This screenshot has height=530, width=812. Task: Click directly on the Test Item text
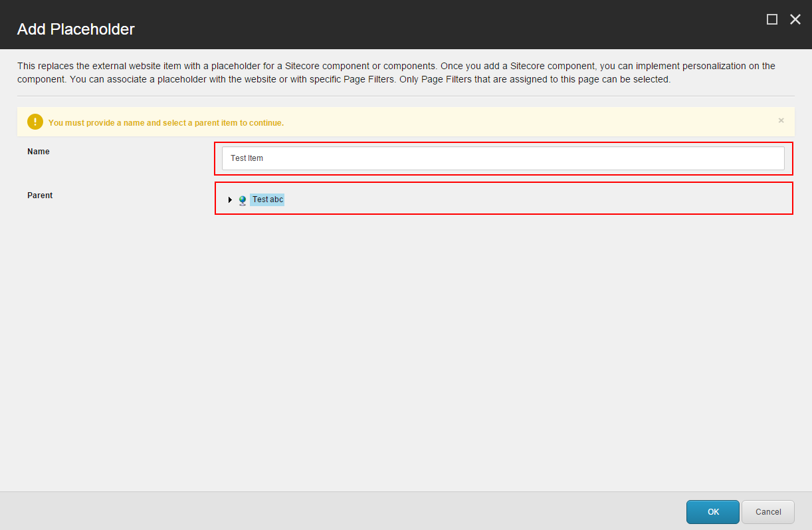point(247,158)
